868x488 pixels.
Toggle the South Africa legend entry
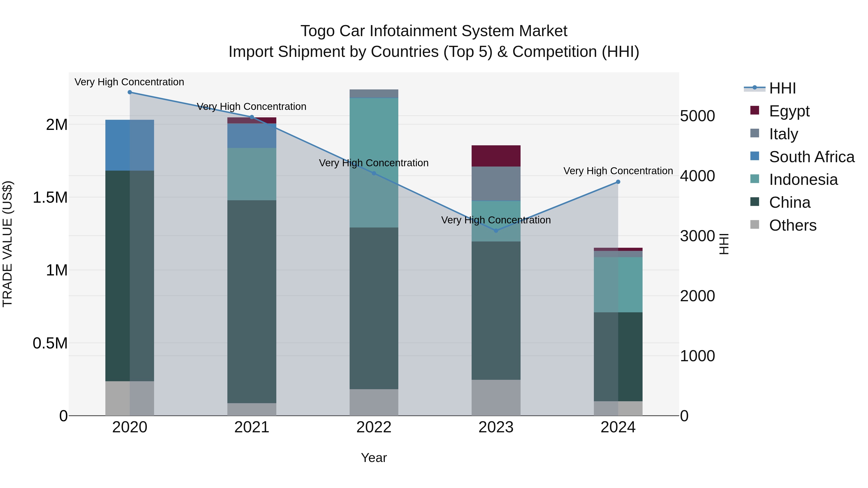(x=802, y=157)
